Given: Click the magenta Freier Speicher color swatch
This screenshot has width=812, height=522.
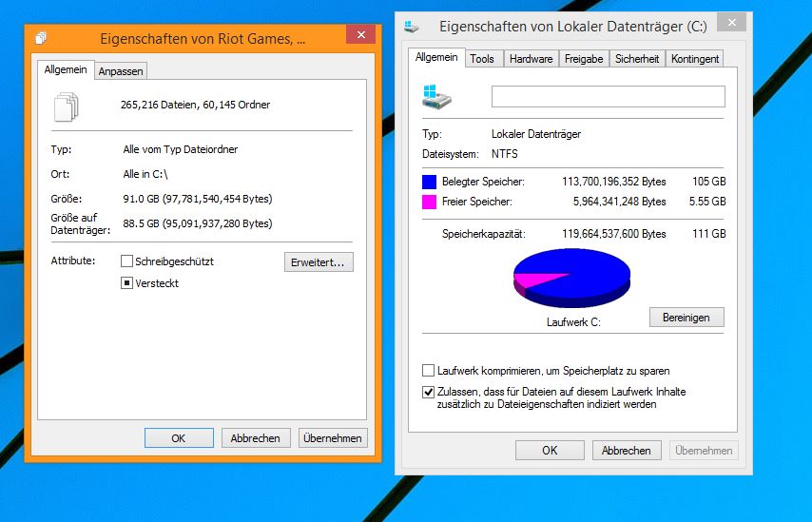Looking at the screenshot, I should coord(430,202).
